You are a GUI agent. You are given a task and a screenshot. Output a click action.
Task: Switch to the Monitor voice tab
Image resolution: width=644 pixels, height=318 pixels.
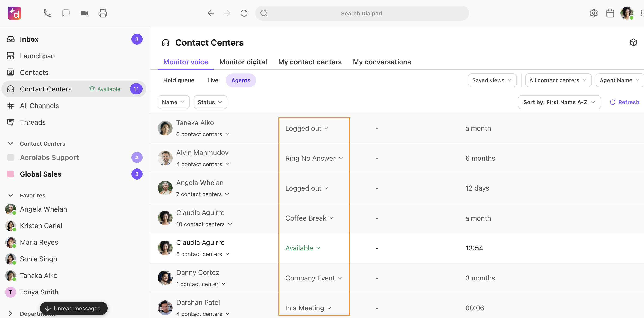[x=185, y=62]
